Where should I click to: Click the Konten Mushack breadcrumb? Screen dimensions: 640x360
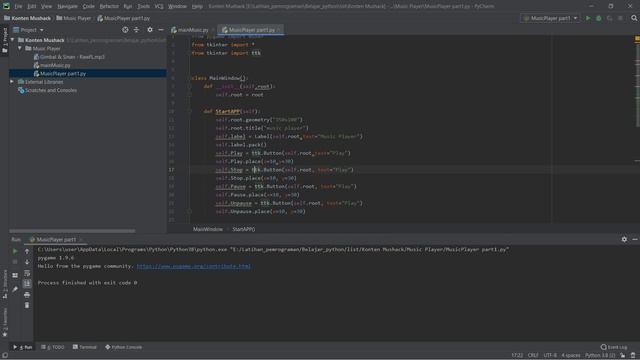[27, 18]
